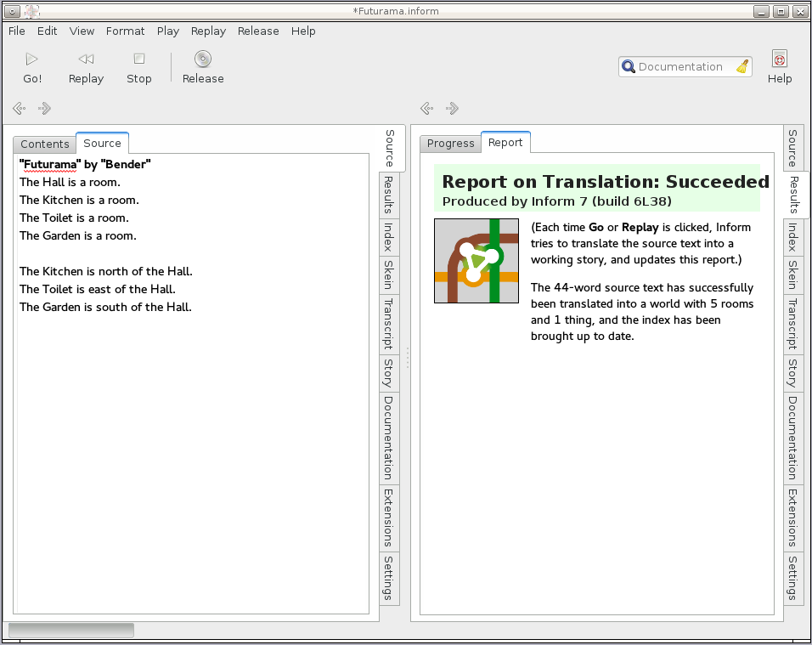Click the world map thumbnail in report

476,261
